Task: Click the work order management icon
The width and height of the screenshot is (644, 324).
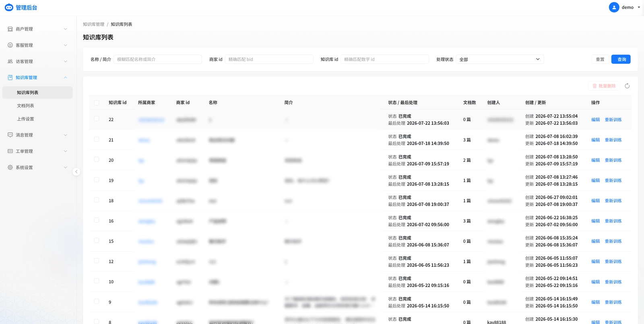Action: (x=10, y=151)
